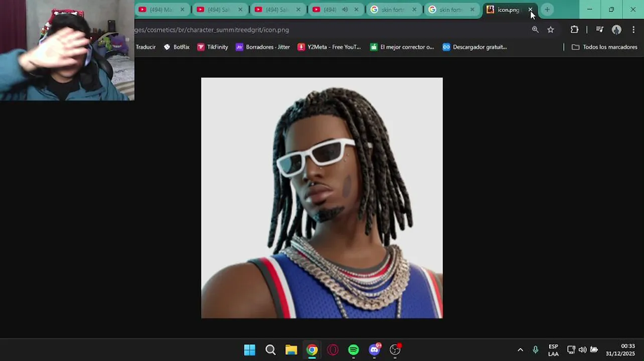Switch to the "(494) Ma" YouTube tab
The image size is (644, 361).
pos(160,10)
